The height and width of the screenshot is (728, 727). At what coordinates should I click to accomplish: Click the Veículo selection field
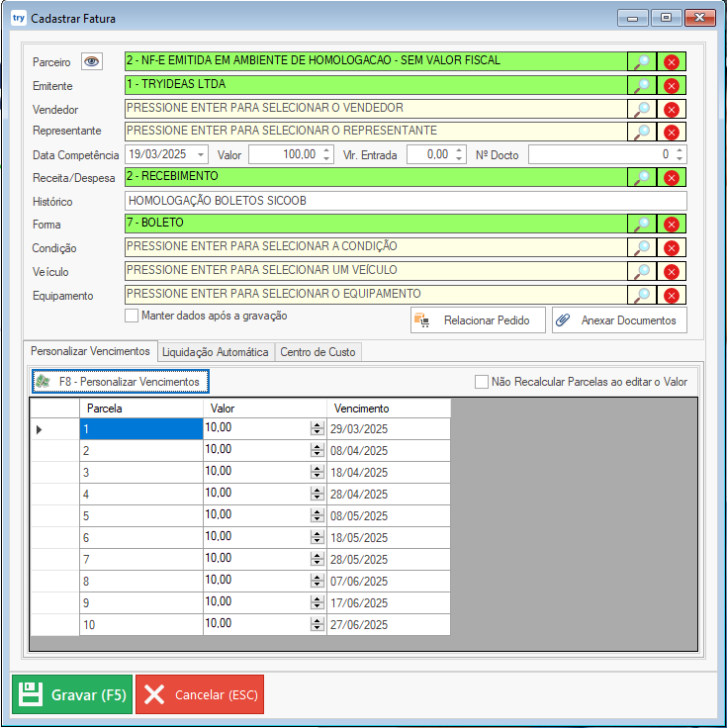pyautogui.click(x=376, y=271)
